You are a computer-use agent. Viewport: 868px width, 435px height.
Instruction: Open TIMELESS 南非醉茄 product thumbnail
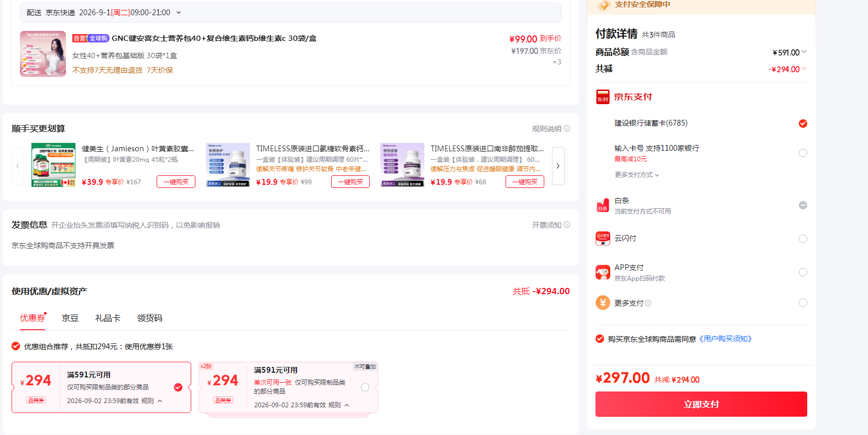[402, 165]
